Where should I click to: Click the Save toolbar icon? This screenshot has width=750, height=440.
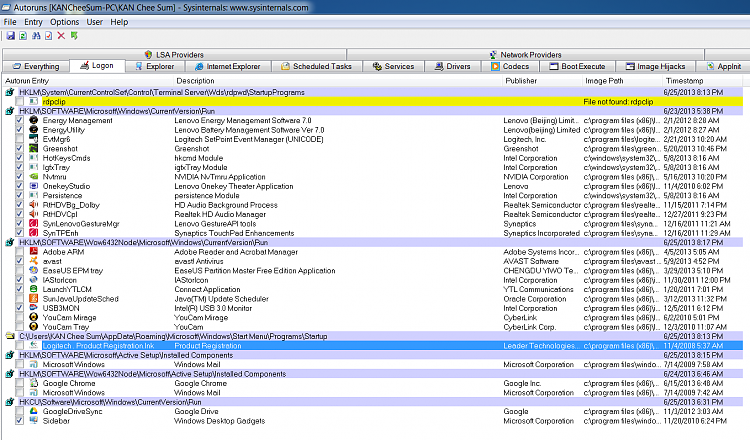[x=10, y=36]
